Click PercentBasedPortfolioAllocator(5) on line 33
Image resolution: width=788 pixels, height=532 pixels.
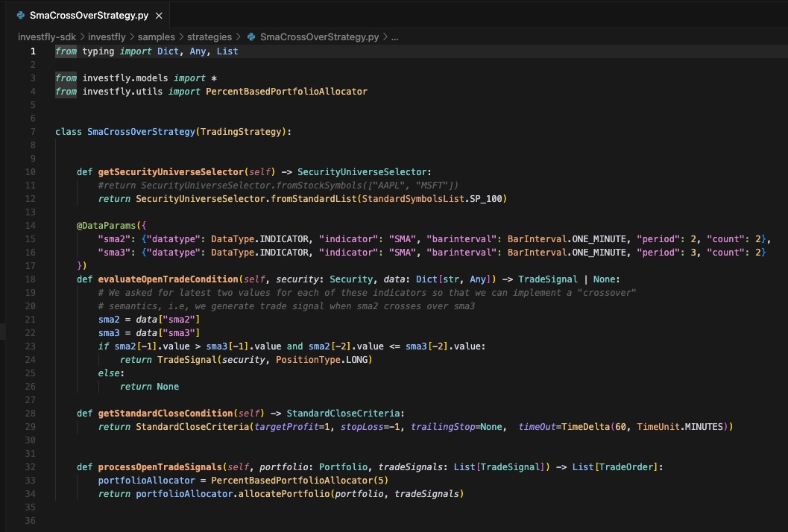300,481
